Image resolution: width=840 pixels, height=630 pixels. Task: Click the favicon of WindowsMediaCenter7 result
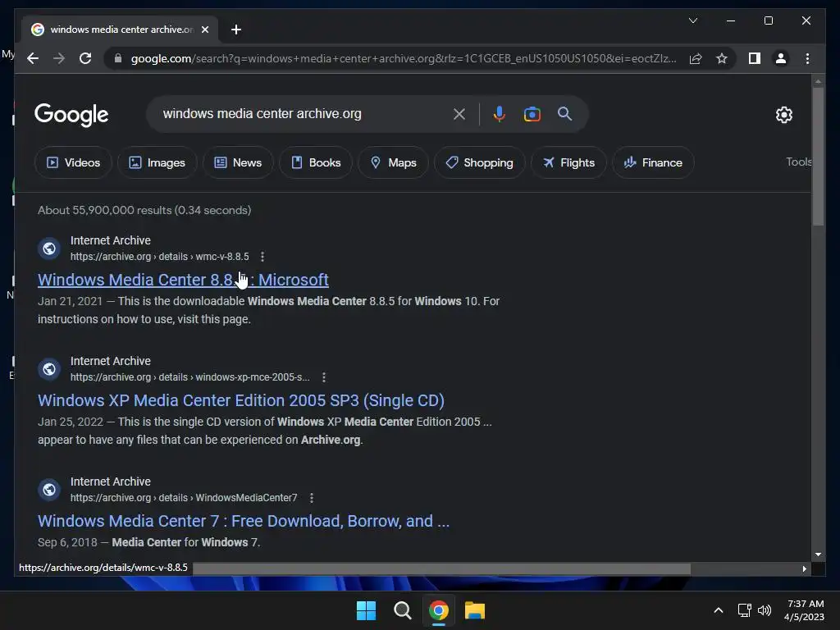[49, 490]
